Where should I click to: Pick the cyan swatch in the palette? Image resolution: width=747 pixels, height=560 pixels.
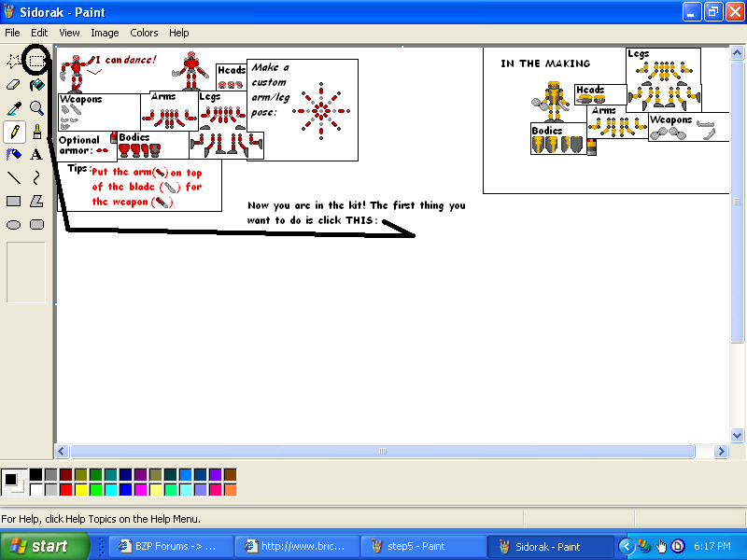coord(110,489)
